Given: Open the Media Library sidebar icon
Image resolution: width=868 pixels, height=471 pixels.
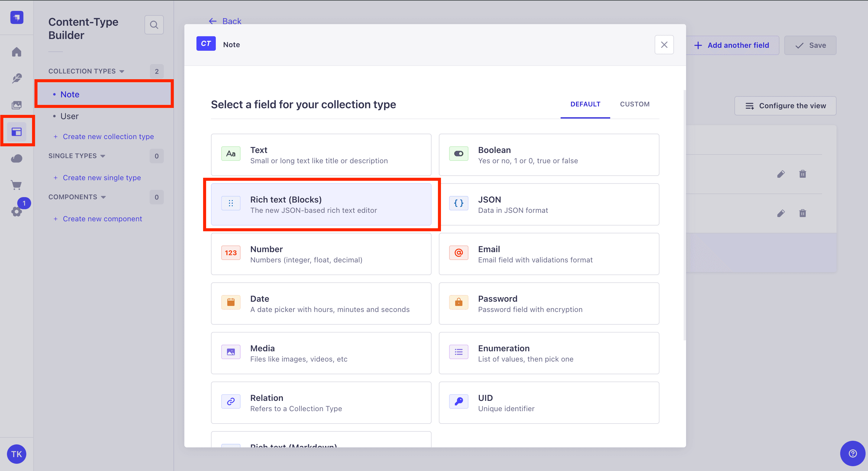Looking at the screenshot, I should [17, 105].
